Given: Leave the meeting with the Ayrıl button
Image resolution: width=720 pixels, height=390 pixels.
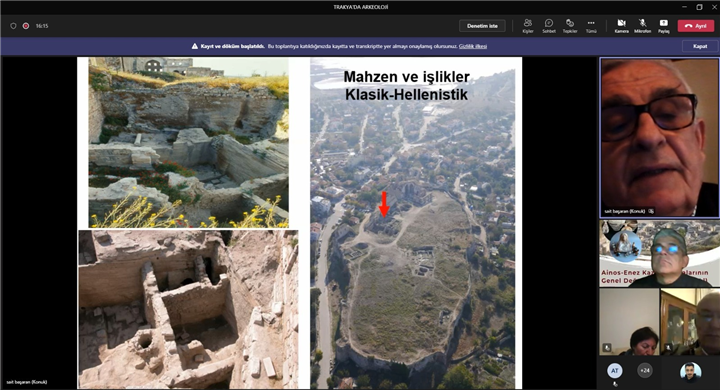Looking at the screenshot, I should pyautogui.click(x=696, y=26).
